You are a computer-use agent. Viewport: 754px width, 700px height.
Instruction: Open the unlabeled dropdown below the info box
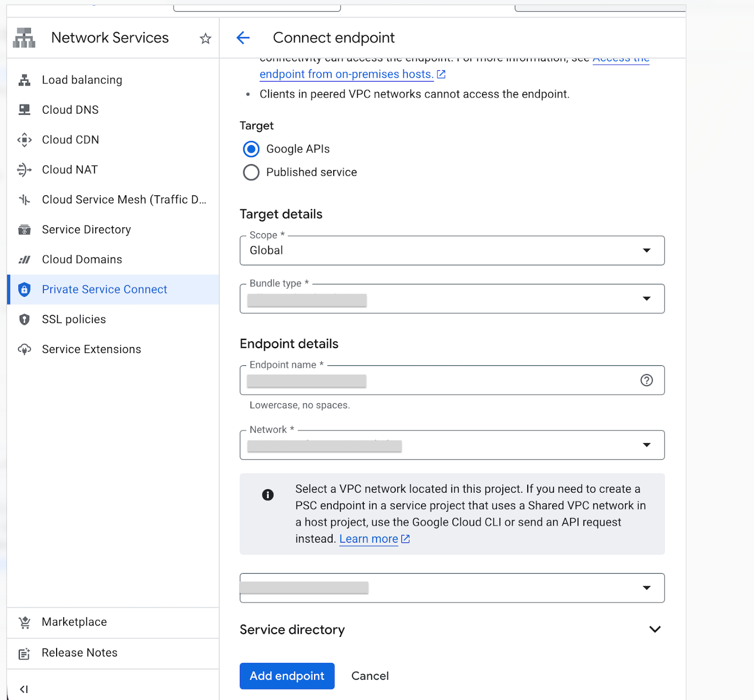tap(452, 588)
